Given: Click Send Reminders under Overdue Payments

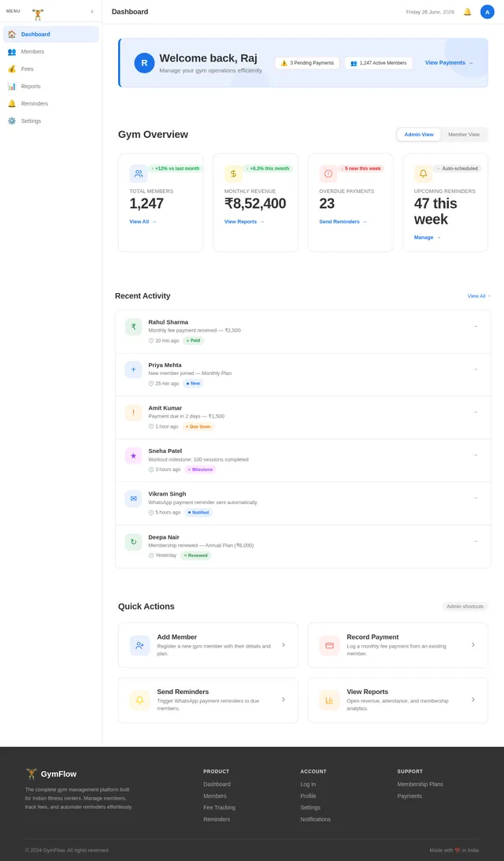Looking at the screenshot, I should [343, 222].
